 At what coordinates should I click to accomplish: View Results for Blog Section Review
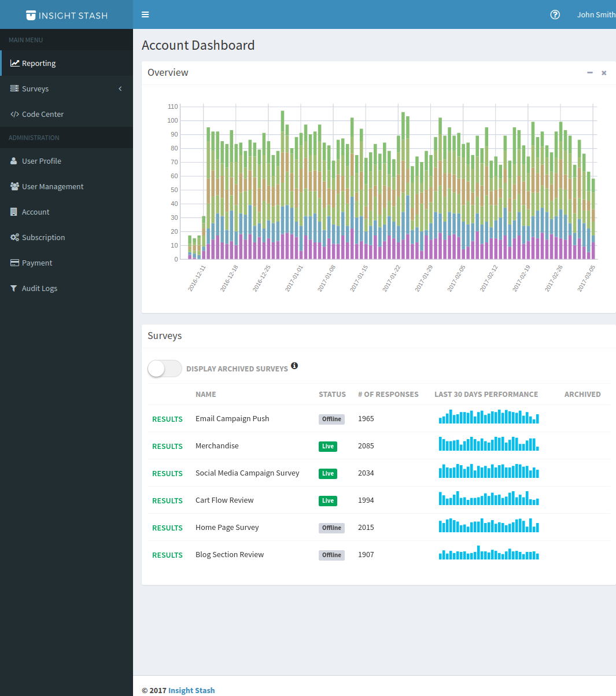167,555
